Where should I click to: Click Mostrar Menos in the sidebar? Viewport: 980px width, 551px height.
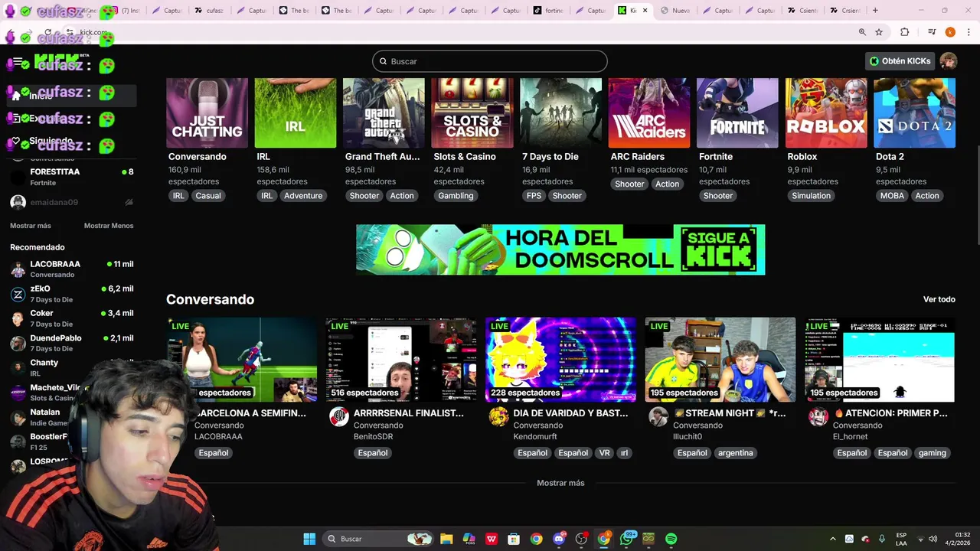click(109, 226)
